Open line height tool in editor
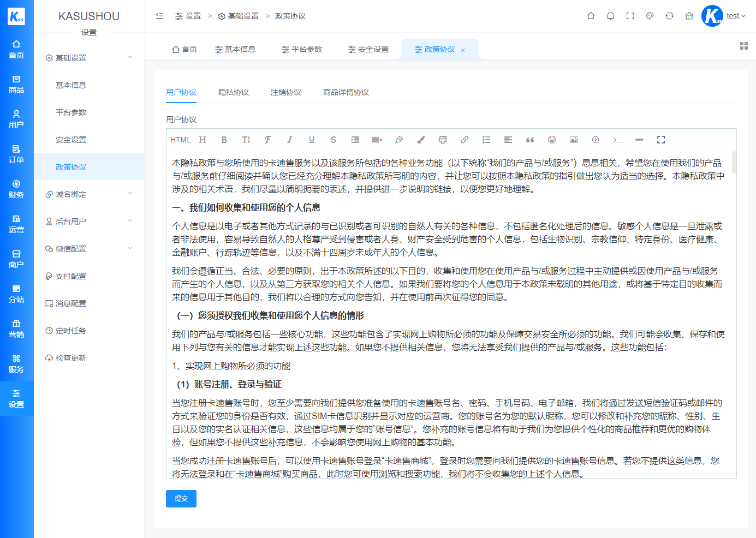The width and height of the screenshot is (756, 538). pos(377,140)
